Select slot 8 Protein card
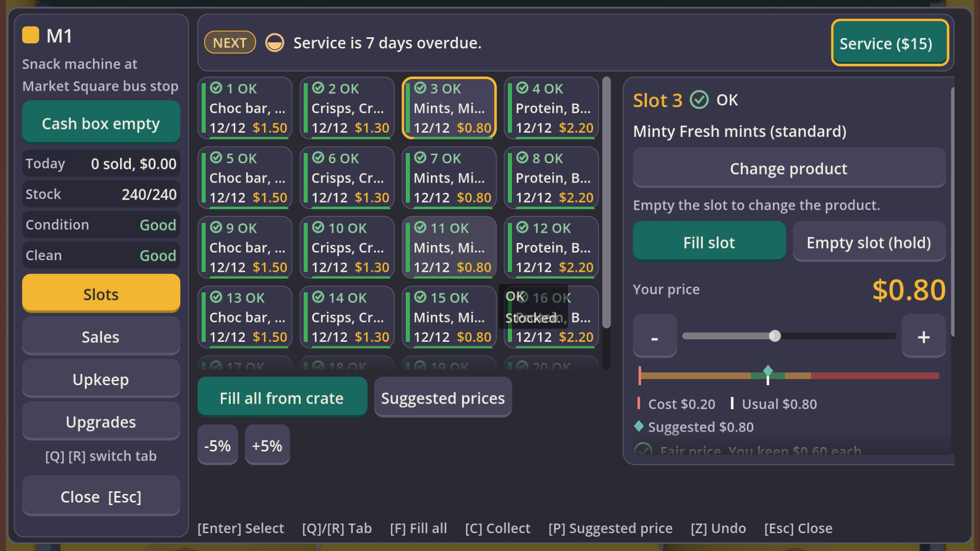980x551 pixels. (551, 178)
